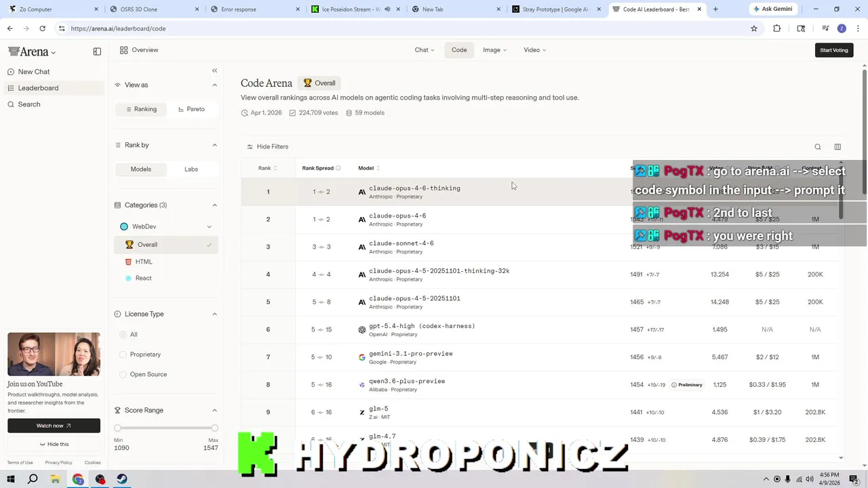Viewport: 868px width, 488px height.
Task: Open the Arena logo dropdown
Action: point(32,52)
